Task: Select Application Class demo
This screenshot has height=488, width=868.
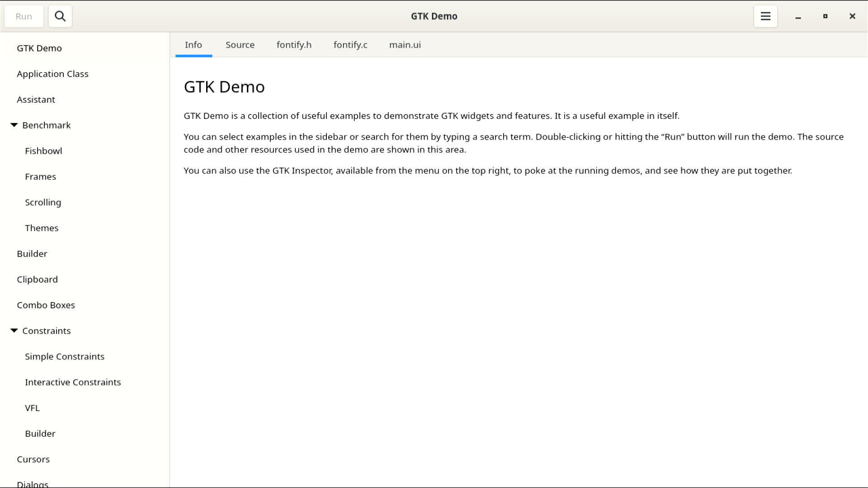Action: click(x=85, y=74)
